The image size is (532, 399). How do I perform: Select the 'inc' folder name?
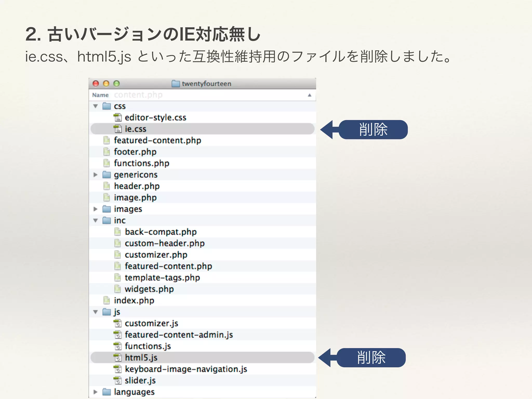tap(120, 221)
